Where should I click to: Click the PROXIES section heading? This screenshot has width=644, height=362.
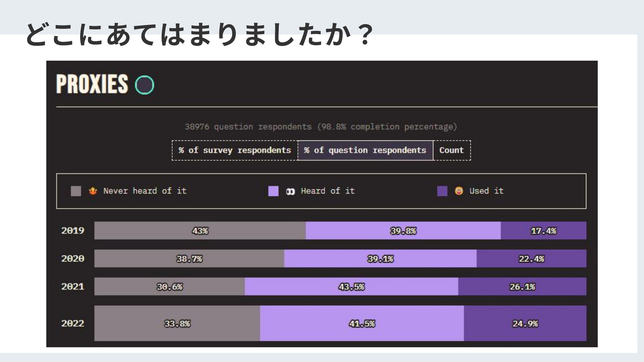coord(92,84)
